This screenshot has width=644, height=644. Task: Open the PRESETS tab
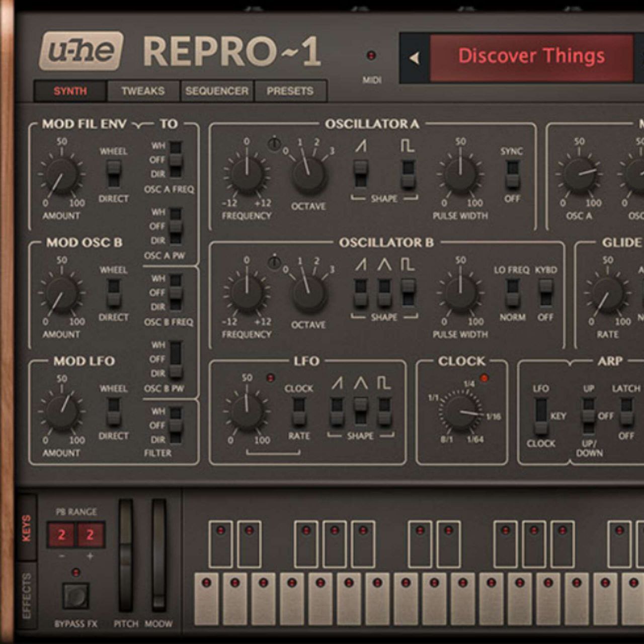click(290, 91)
